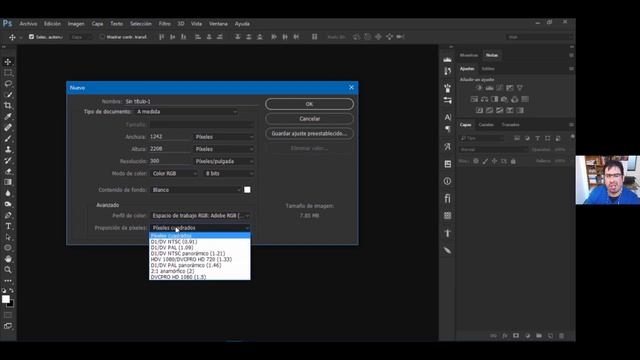Toggle layer filtering switch in Capas panel
This screenshot has width=640, height=360.
[x=572, y=137]
